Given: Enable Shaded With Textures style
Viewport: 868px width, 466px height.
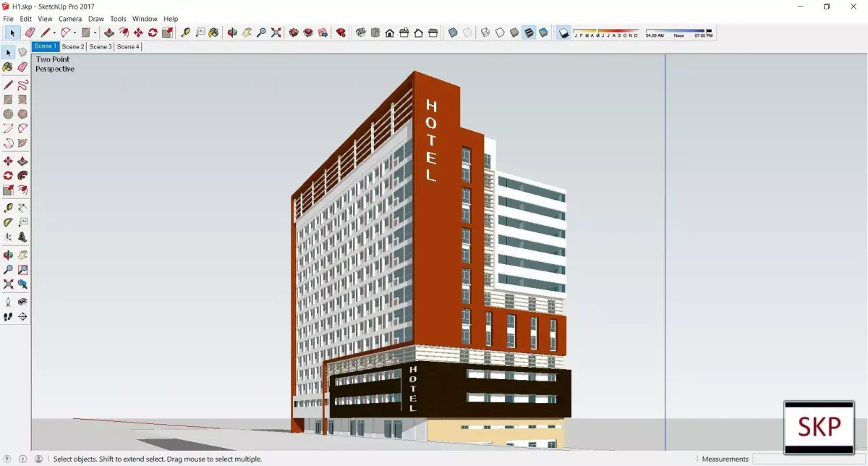Looking at the screenshot, I should [x=529, y=33].
